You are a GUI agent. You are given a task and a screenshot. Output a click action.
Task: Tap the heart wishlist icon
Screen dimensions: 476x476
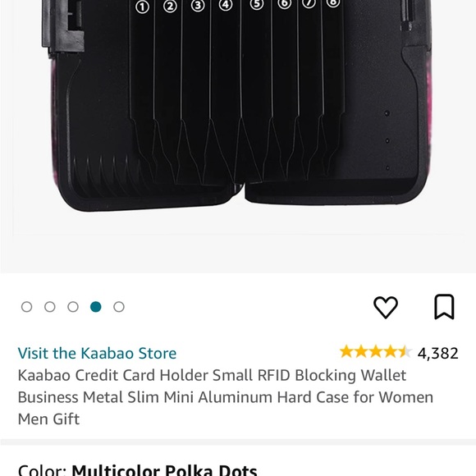click(385, 307)
